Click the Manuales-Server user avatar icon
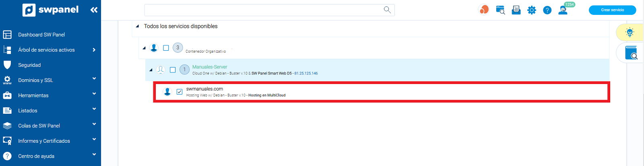The image size is (644, 166). tap(161, 70)
